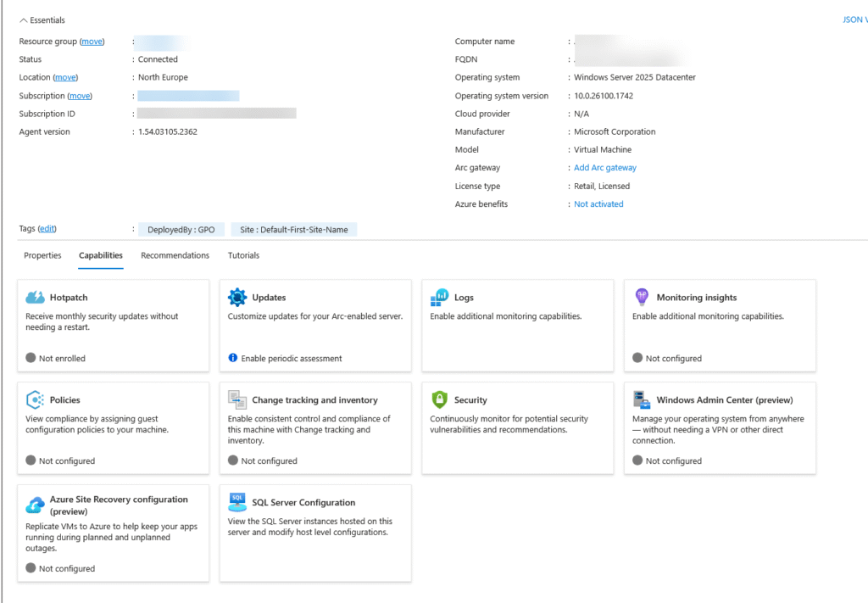The height and width of the screenshot is (603, 868).
Task: Click the blurred Subscription ID value
Action: (x=216, y=114)
